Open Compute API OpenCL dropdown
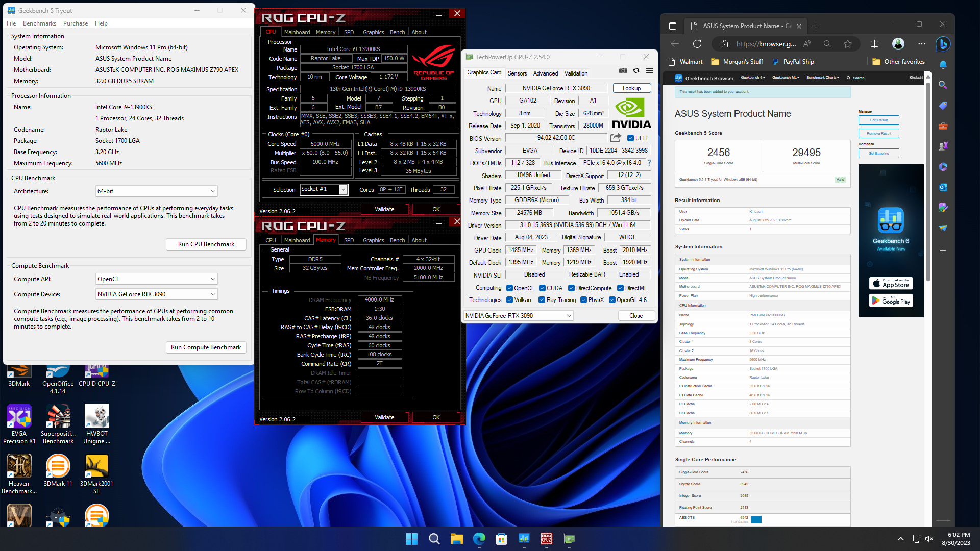The width and height of the screenshot is (980, 551). tap(157, 279)
